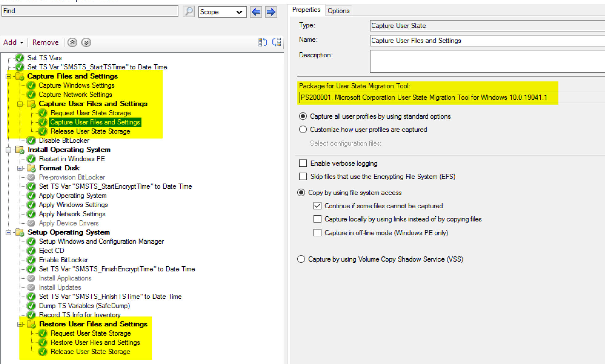Click the blue next-result right arrow
This screenshot has width=605, height=364.
(x=271, y=12)
